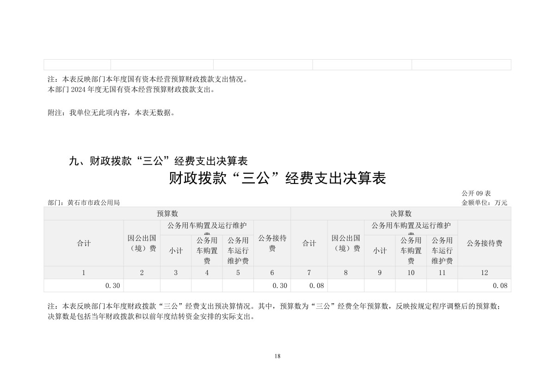Select "公务接待费" header under 决算数
Viewport: 555px width, 392px height.
coord(484,243)
